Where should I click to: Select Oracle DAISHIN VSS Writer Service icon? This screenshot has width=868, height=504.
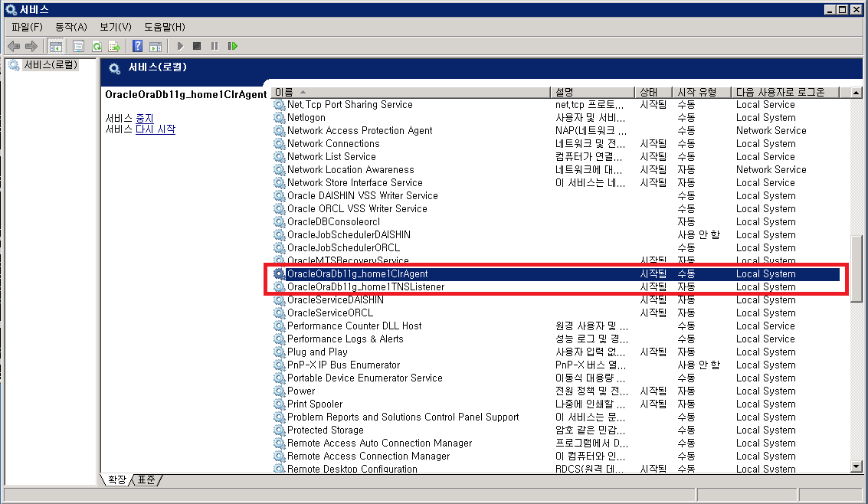(279, 196)
